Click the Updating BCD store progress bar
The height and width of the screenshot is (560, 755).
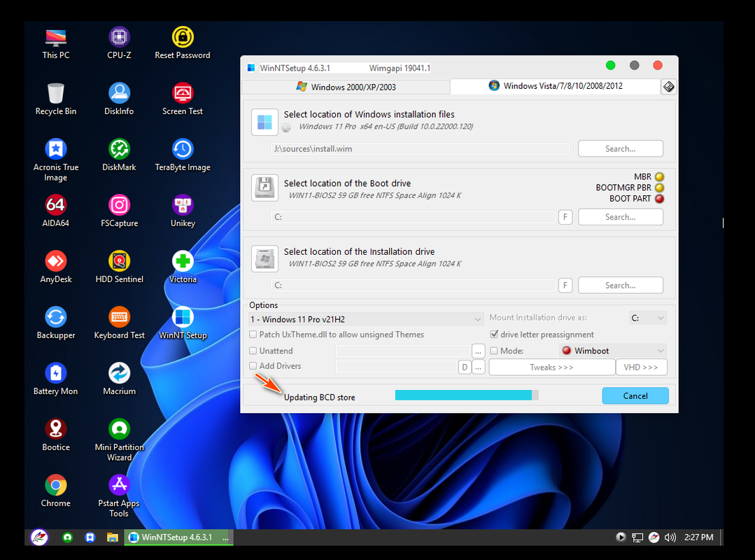click(x=467, y=395)
